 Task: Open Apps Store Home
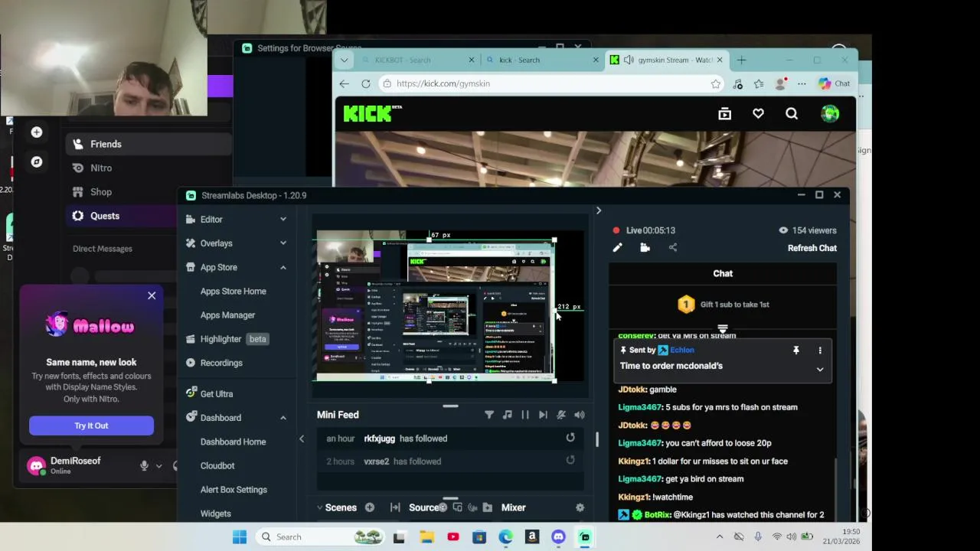(x=234, y=291)
